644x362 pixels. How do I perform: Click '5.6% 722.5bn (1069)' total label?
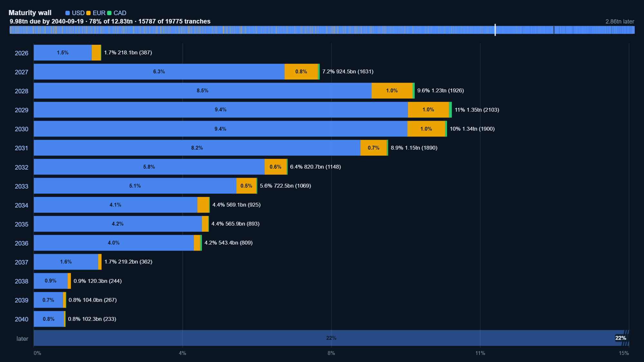[285, 186]
